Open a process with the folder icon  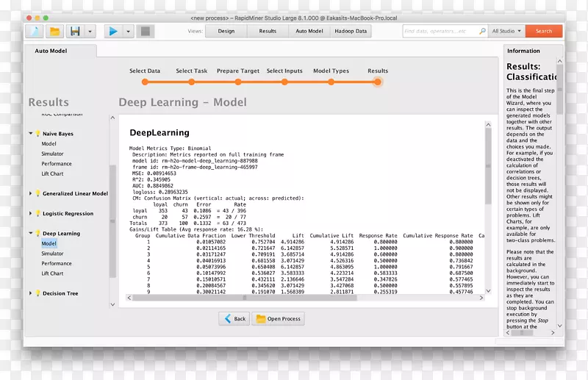54,32
